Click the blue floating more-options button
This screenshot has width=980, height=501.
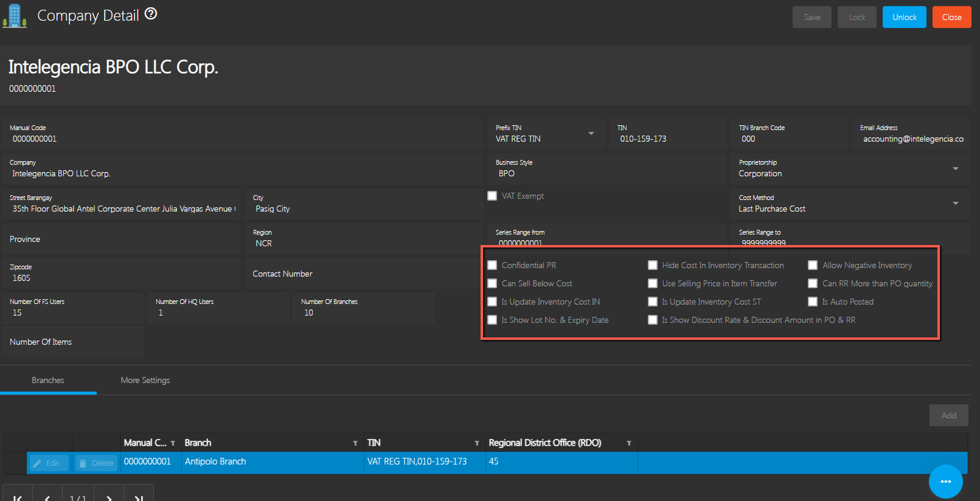tap(945, 481)
